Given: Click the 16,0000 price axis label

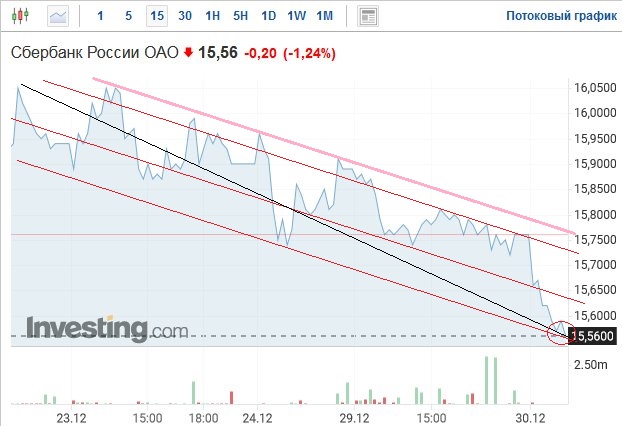Looking at the screenshot, I should (x=595, y=113).
